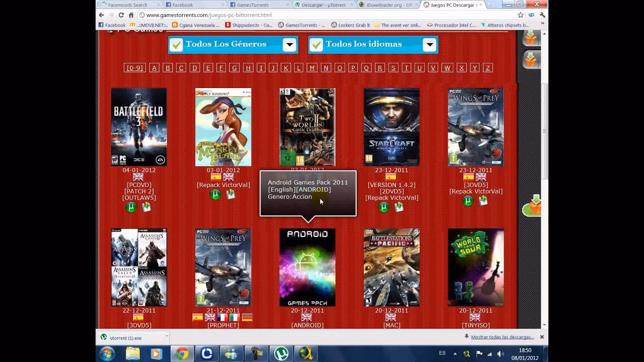Click the [PROPHET] label under Wings of Prey
The width and height of the screenshot is (644, 362).
point(223,325)
